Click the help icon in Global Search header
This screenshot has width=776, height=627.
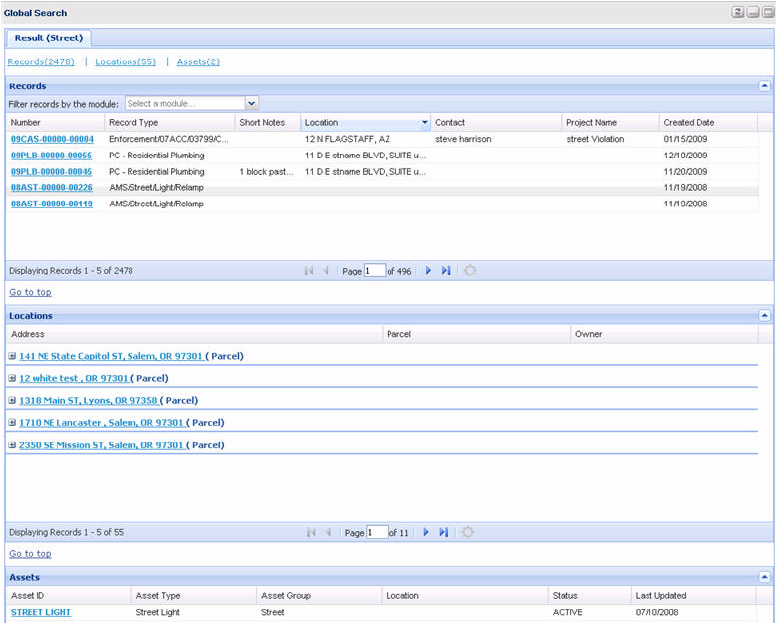737,12
